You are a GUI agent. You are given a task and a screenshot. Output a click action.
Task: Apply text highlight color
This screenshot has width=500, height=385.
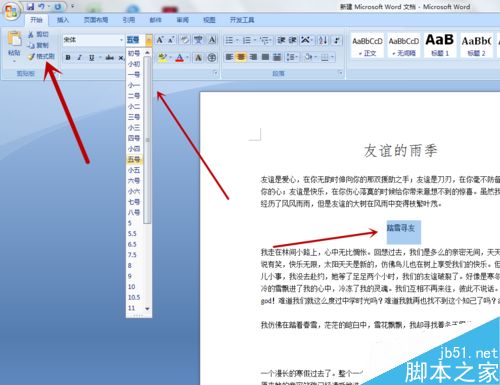pyautogui.click(x=163, y=58)
